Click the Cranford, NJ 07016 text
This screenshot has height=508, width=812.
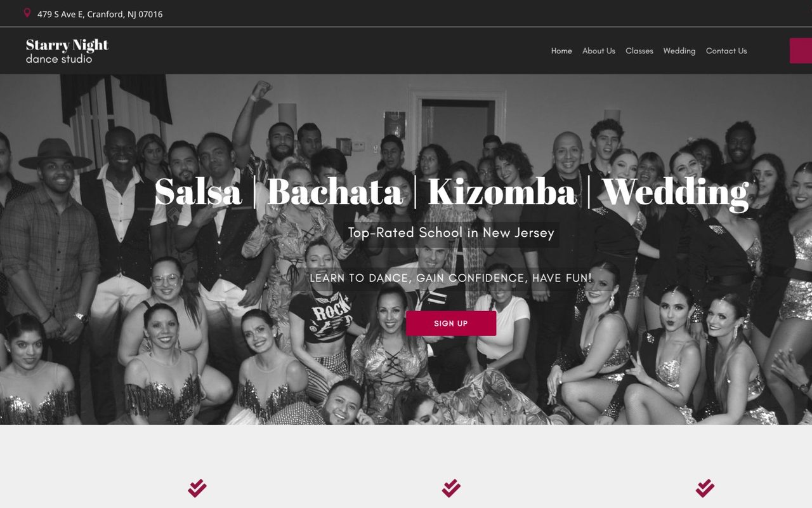pyautogui.click(x=125, y=14)
